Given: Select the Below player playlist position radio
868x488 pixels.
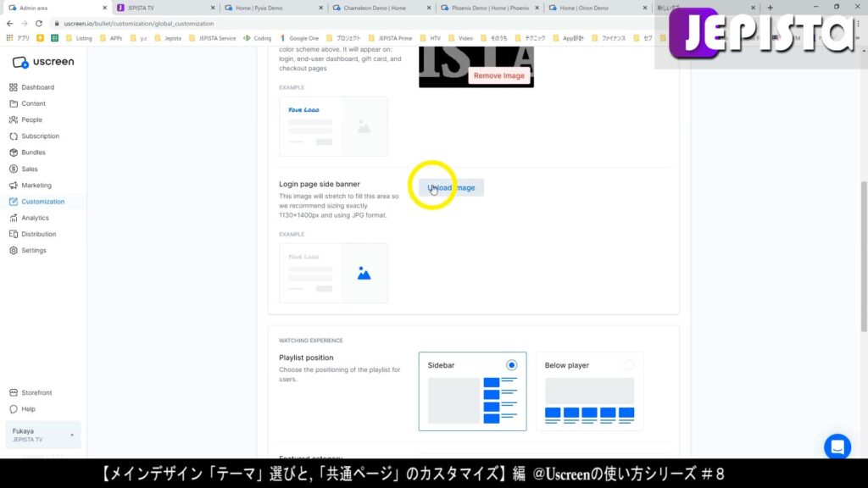Looking at the screenshot, I should tap(628, 365).
